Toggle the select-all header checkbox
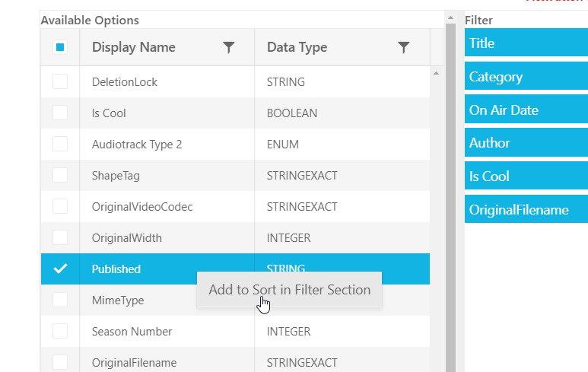Image resolution: width=588 pixels, height=372 pixels. click(x=60, y=47)
